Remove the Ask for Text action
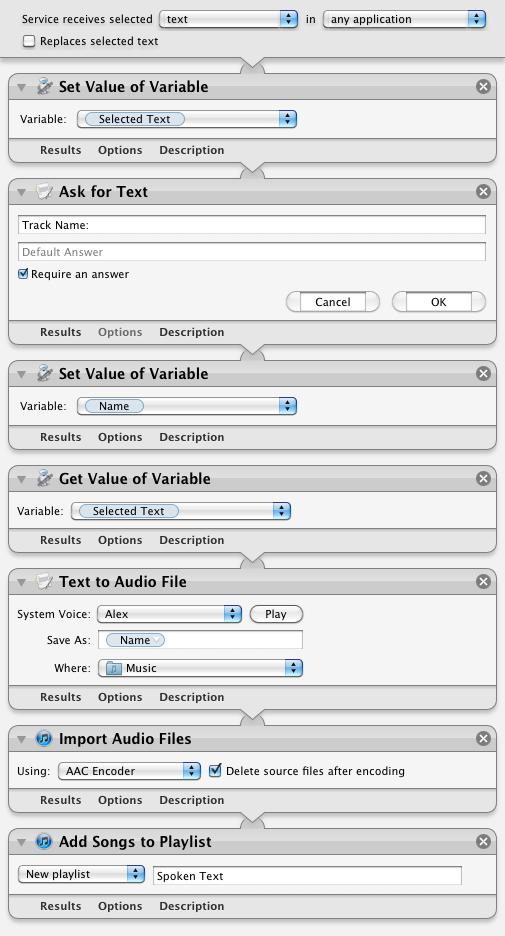The image size is (505, 936). click(x=484, y=192)
